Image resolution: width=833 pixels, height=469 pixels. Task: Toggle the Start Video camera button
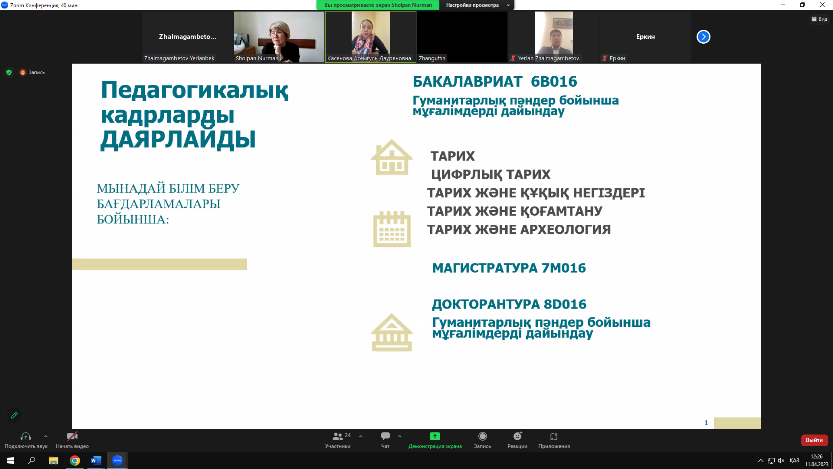pos(72,436)
